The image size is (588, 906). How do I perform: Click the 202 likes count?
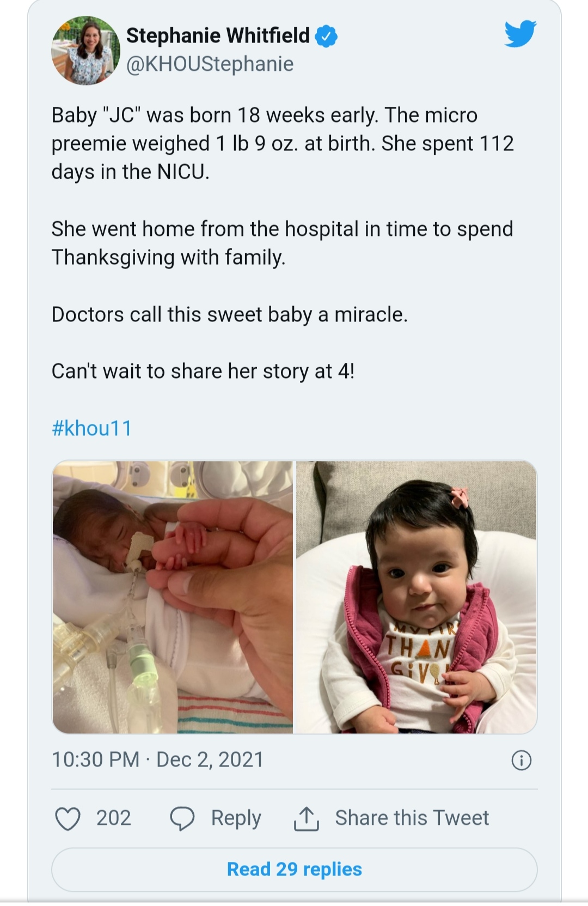114,818
